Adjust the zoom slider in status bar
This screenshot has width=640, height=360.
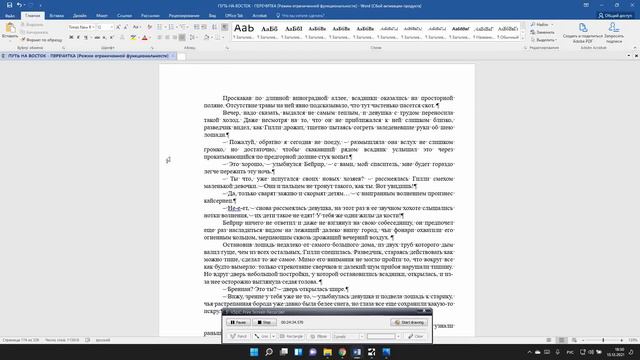click(603, 340)
